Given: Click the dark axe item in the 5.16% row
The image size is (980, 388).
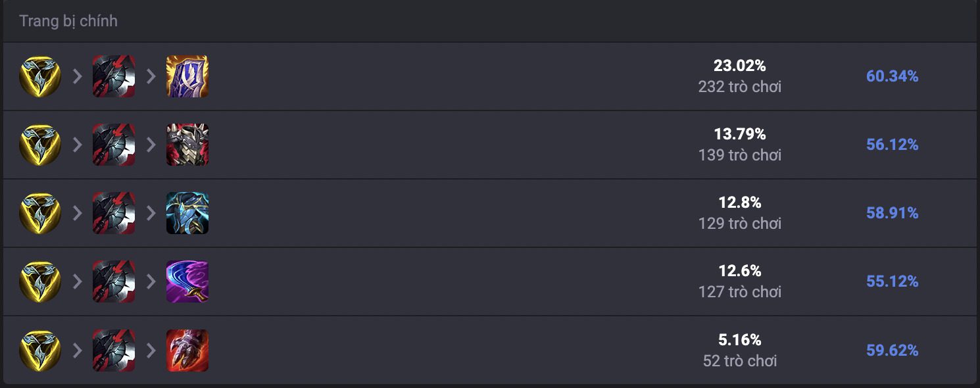Looking at the screenshot, I should coord(114,351).
